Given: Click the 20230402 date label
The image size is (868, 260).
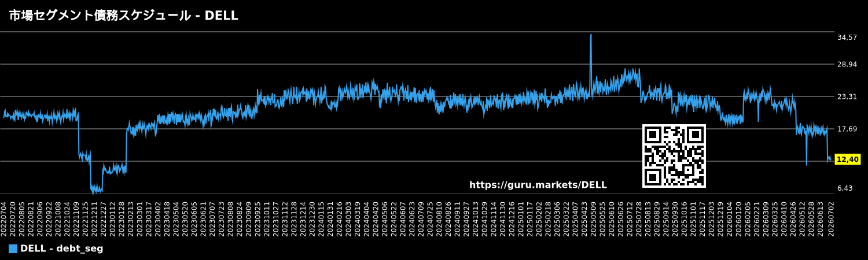Looking at the screenshot, I should click(157, 218).
